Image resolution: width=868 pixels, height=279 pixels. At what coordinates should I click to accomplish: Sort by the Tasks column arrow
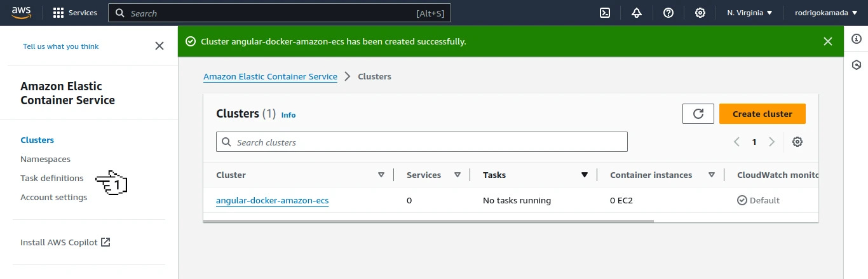[x=585, y=175]
